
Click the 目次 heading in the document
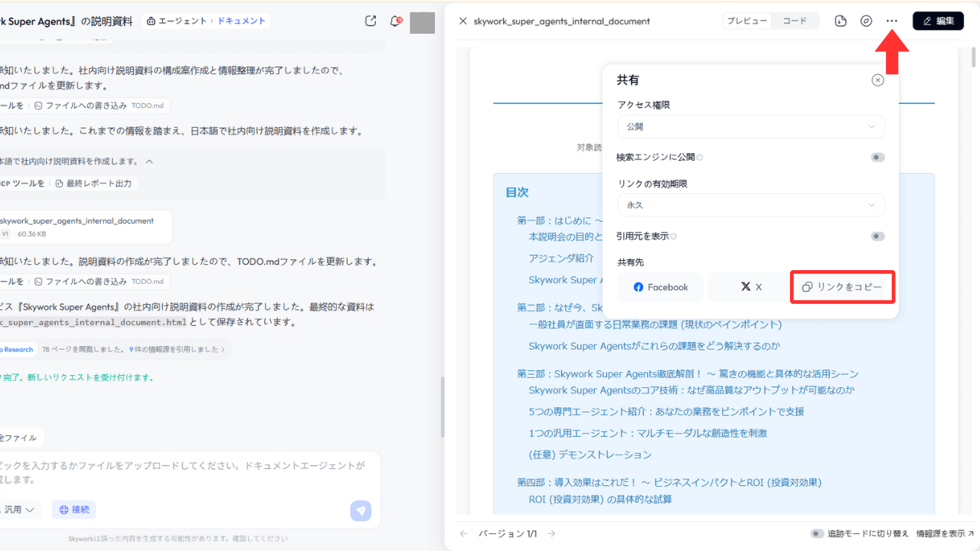pos(517,192)
